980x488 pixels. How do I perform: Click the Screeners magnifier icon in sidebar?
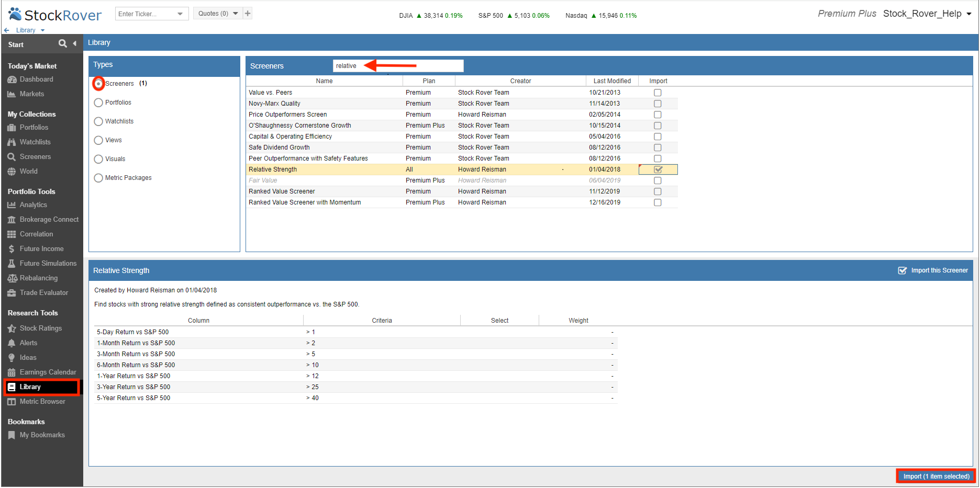(x=12, y=157)
